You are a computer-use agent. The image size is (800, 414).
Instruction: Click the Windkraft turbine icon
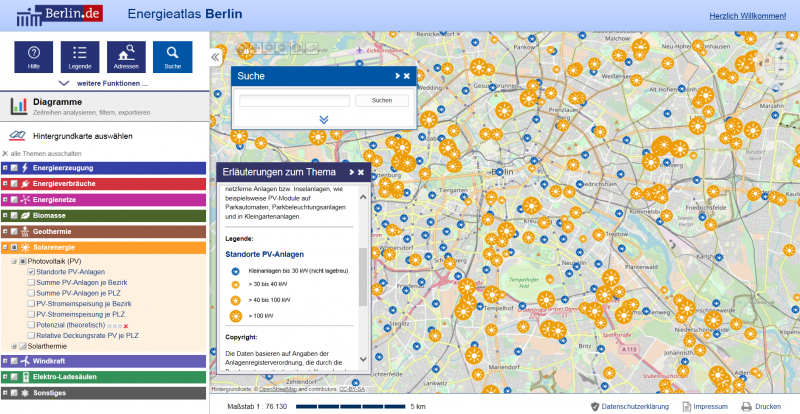pos(24,361)
